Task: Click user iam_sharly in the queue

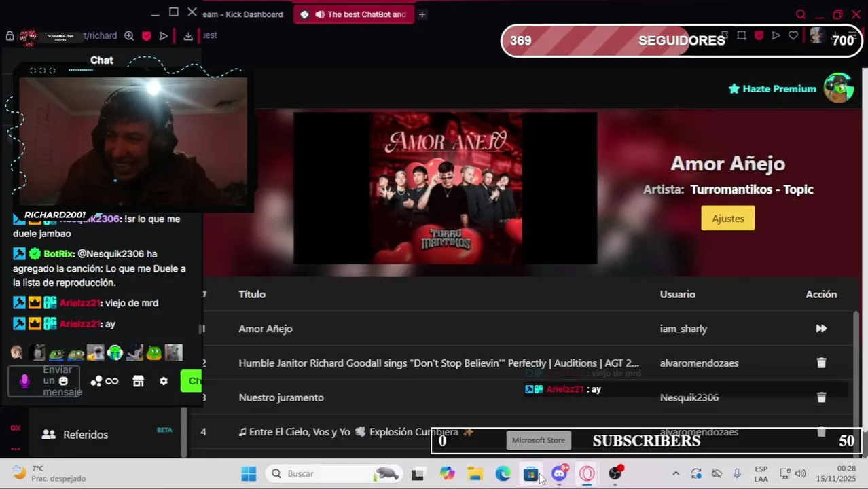Action: [x=683, y=329]
